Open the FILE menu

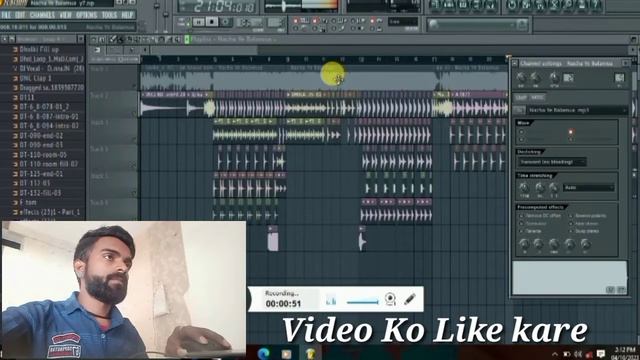coord(6,16)
